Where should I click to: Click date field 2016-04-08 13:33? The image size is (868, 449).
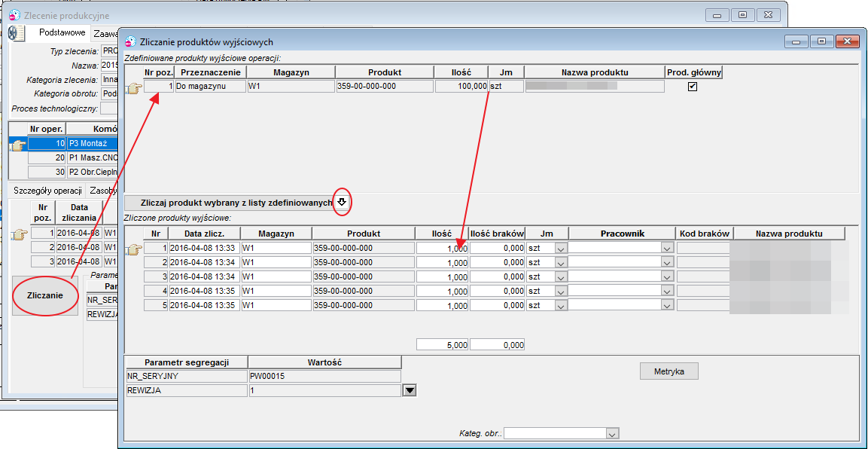coord(204,248)
